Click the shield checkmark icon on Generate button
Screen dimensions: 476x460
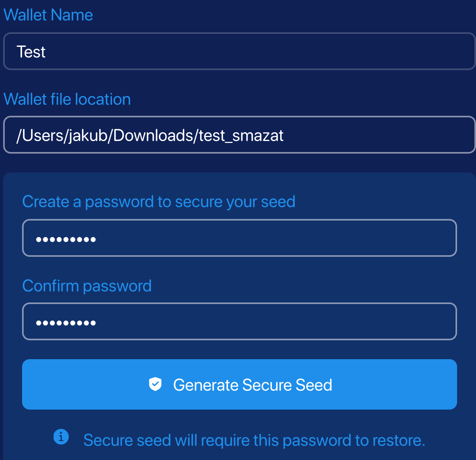pyautogui.click(x=155, y=384)
